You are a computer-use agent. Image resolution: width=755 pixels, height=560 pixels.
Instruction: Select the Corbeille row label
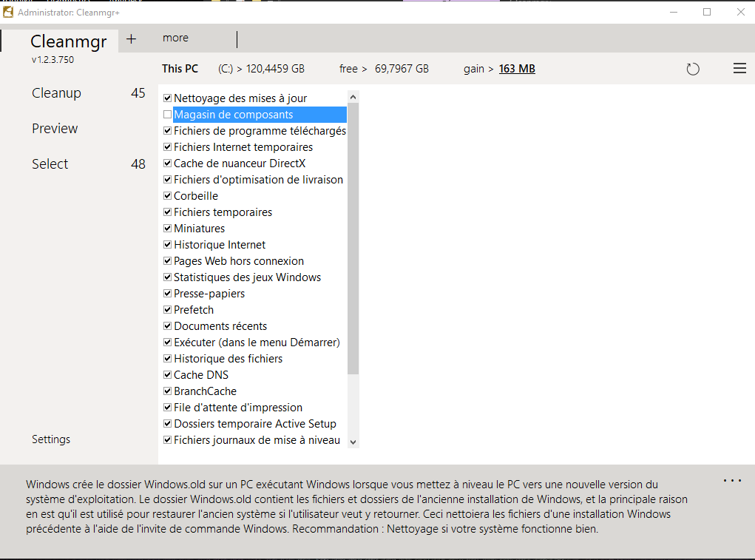tap(195, 196)
